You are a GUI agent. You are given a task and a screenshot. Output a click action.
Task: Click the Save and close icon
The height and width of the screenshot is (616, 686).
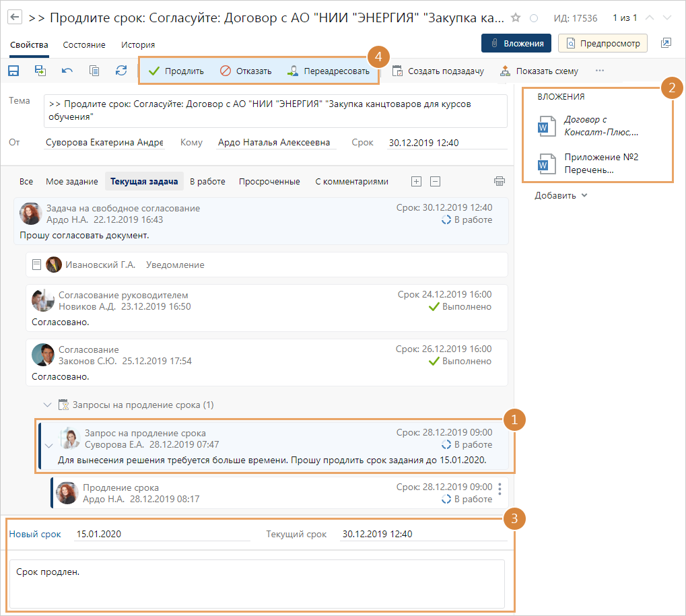[x=40, y=71]
